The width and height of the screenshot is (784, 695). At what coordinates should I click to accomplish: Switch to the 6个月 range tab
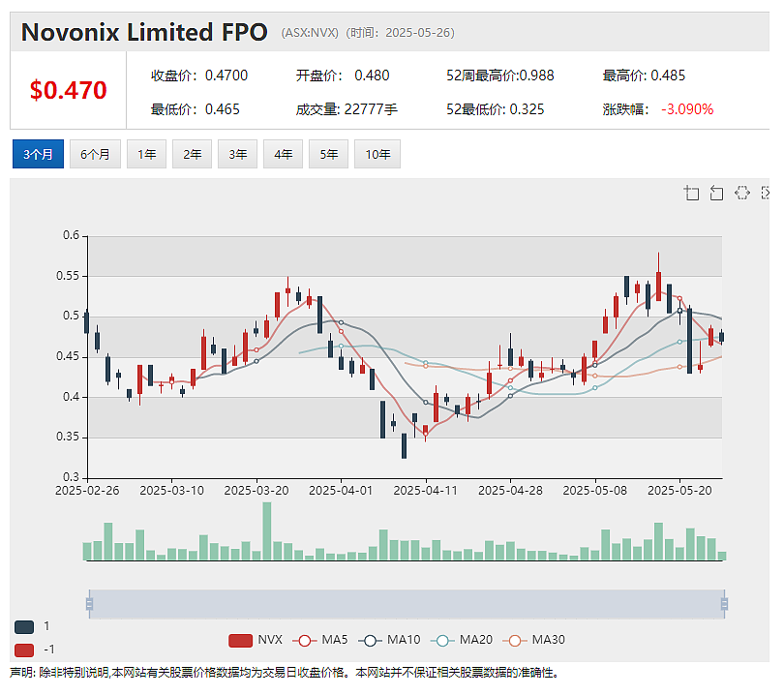click(x=95, y=154)
